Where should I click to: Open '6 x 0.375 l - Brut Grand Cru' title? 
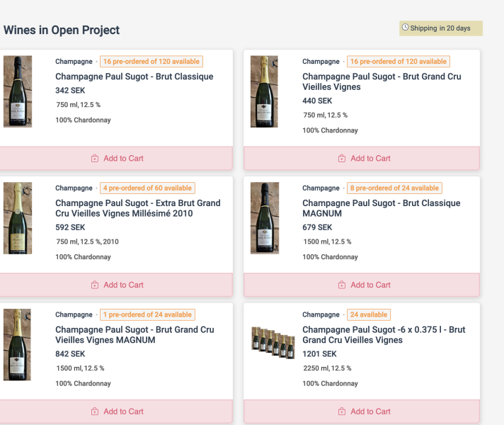tap(384, 334)
